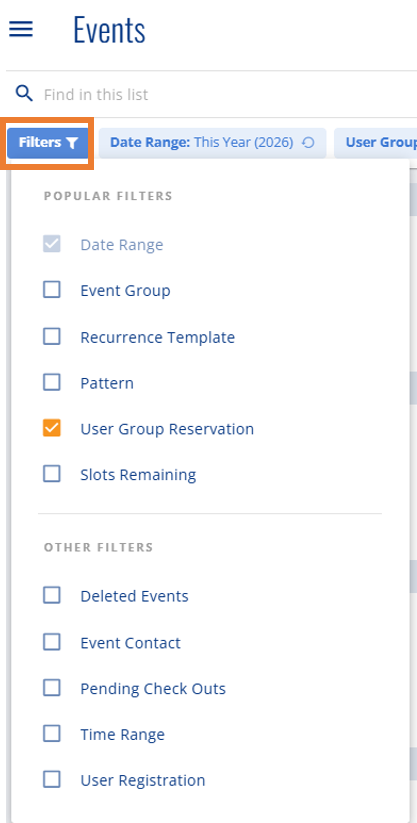Enable Slots Remaining filter
Image resolution: width=417 pixels, height=823 pixels.
click(51, 474)
